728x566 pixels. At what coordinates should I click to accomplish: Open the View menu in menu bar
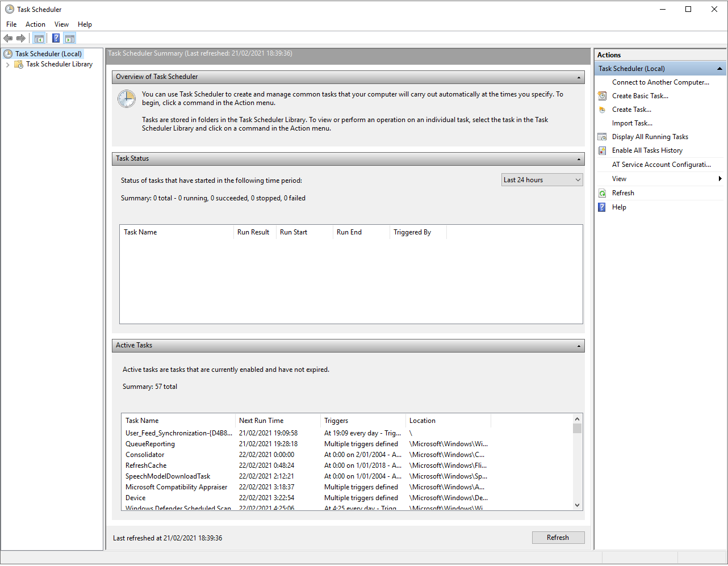(x=61, y=24)
